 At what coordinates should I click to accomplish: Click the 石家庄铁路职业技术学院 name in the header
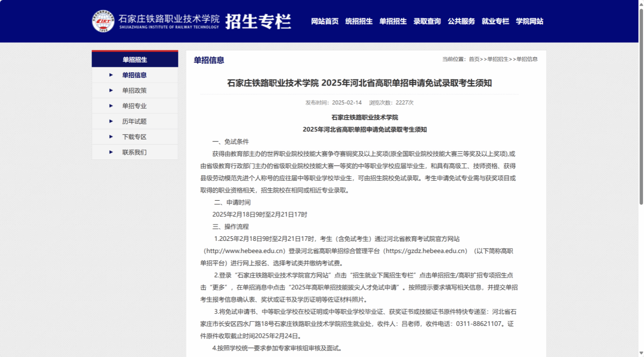pos(169,18)
